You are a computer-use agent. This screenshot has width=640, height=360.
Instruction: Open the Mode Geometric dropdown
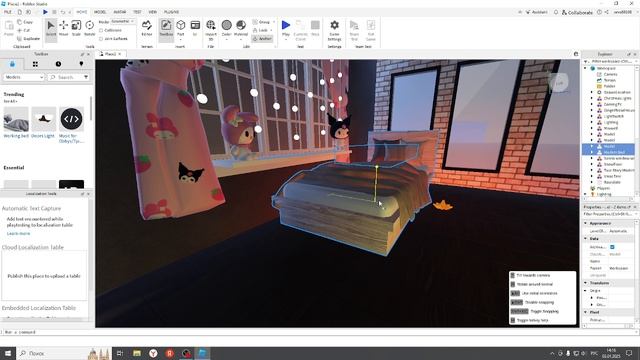[x=123, y=22]
